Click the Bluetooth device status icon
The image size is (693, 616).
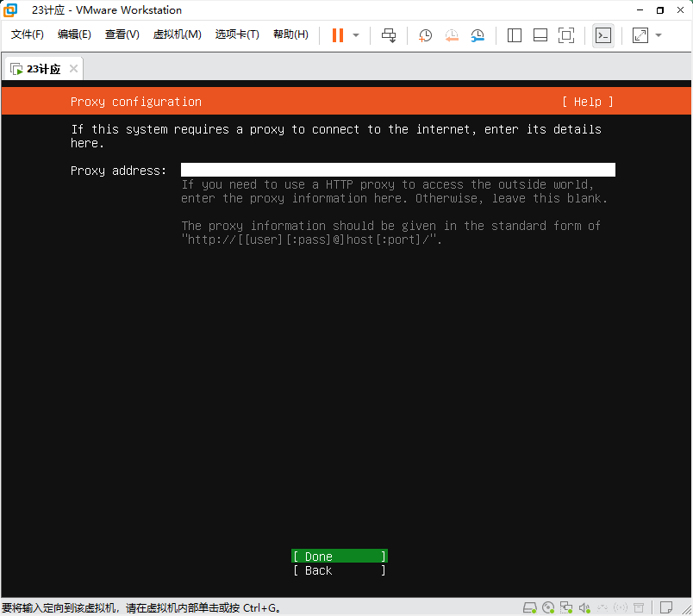click(621, 607)
